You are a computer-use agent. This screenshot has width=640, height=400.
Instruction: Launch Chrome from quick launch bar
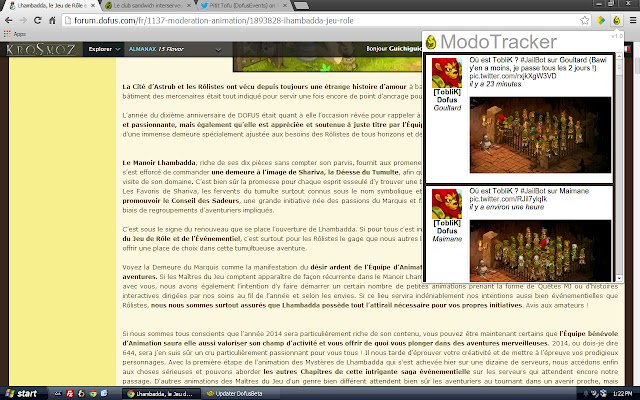click(x=93, y=393)
